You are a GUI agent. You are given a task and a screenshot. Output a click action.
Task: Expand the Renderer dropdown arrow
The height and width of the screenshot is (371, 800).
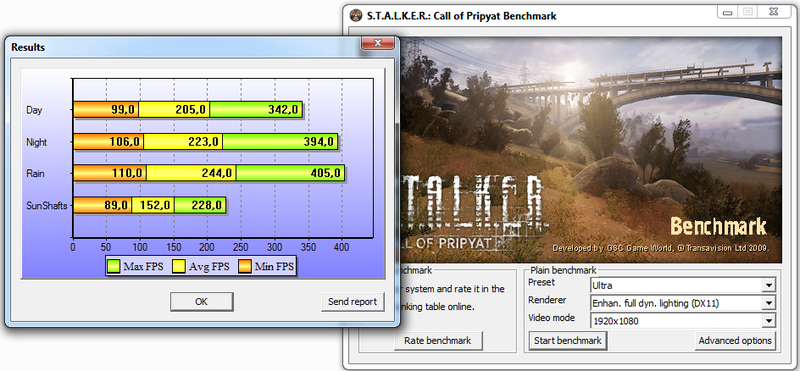click(x=769, y=304)
